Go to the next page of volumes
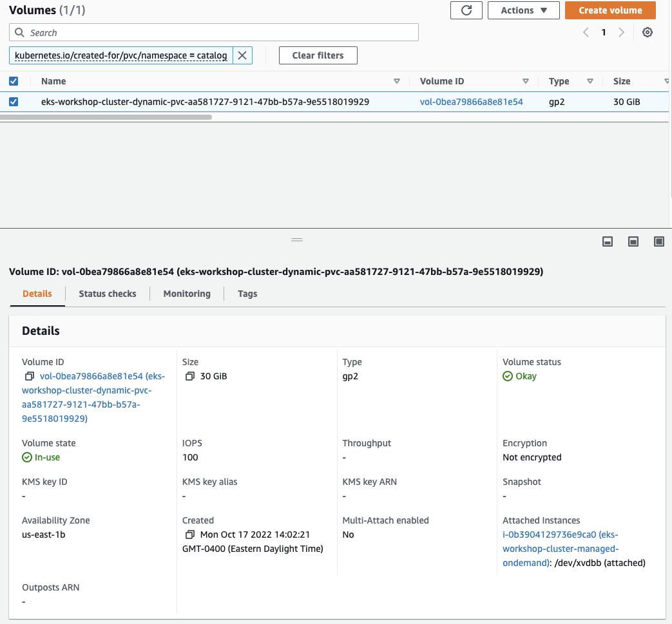Image resolution: width=672 pixels, height=624 pixels. 620,32
